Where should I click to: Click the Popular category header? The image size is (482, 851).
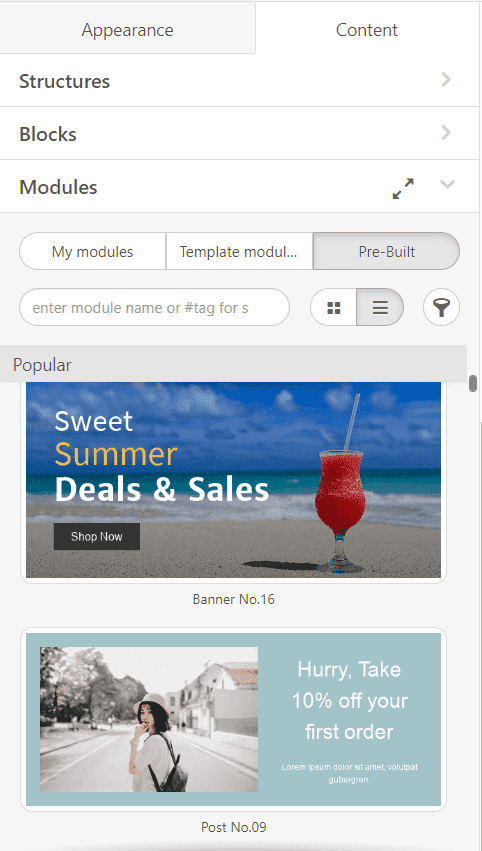pos(233,364)
